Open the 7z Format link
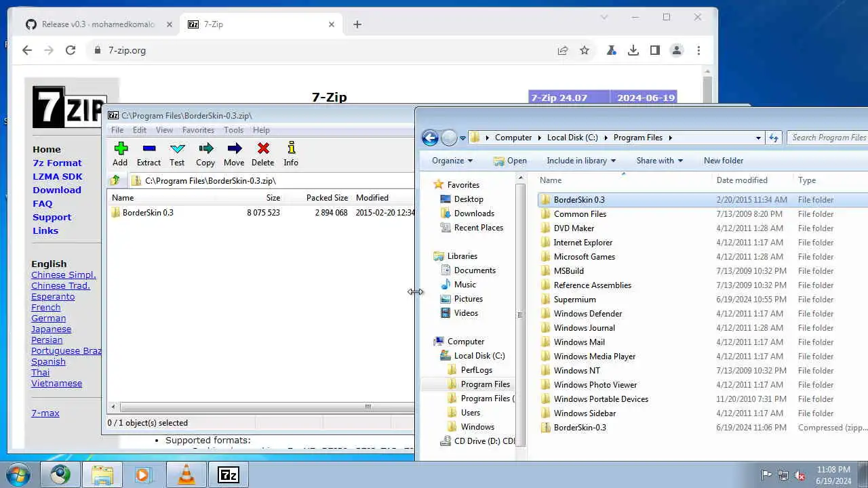Image resolution: width=868 pixels, height=488 pixels. click(x=57, y=163)
